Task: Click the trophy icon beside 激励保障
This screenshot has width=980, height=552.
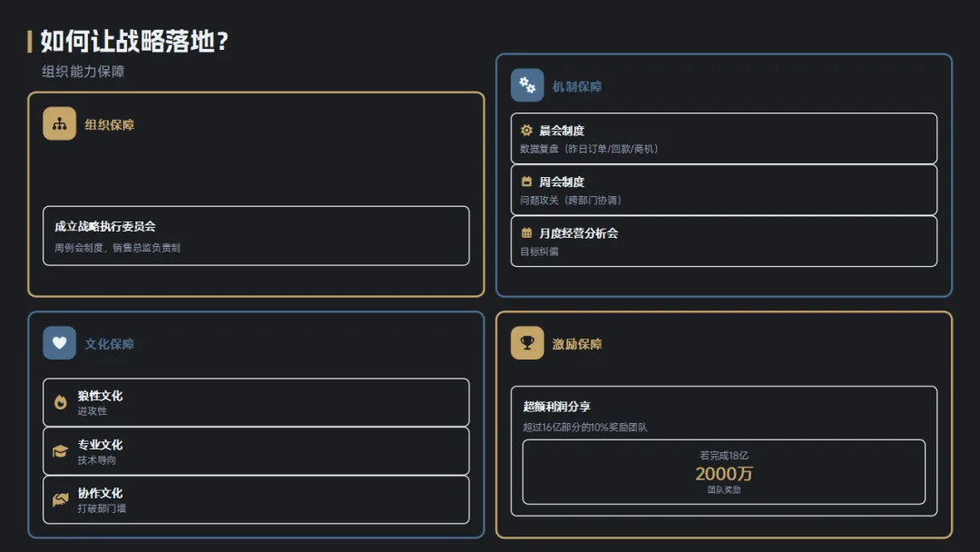Action: 527,343
